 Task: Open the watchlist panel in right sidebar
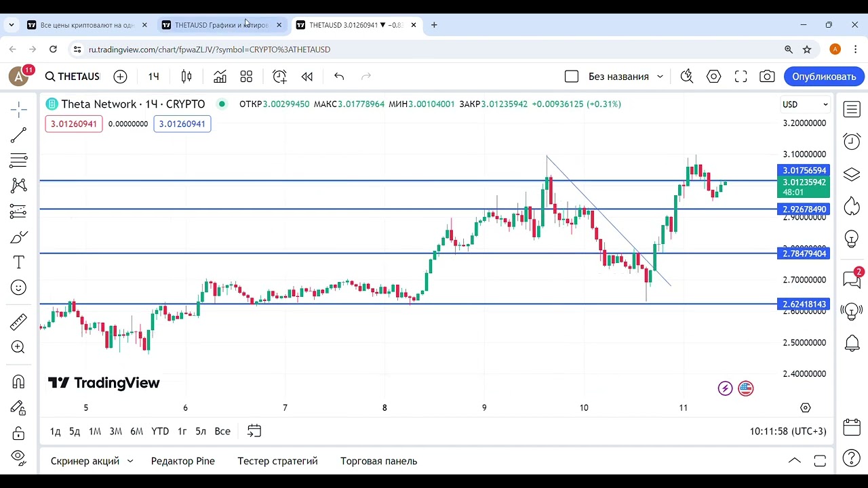point(852,109)
